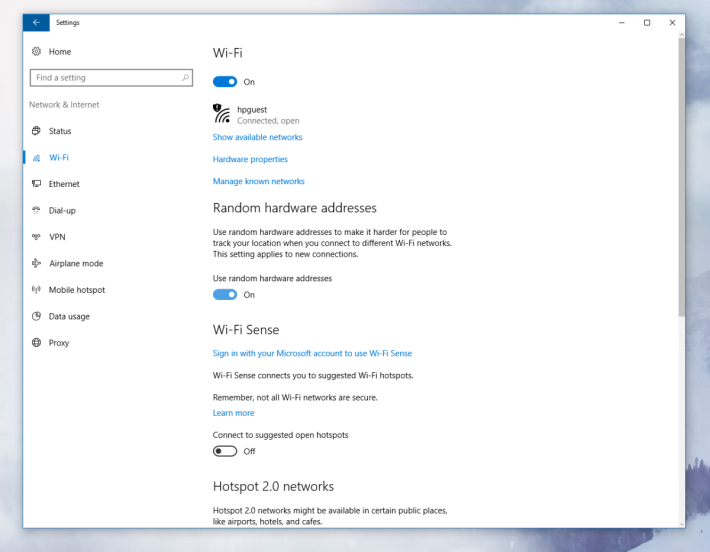Open the VPN page
Image resolution: width=710 pixels, height=552 pixels.
[57, 237]
